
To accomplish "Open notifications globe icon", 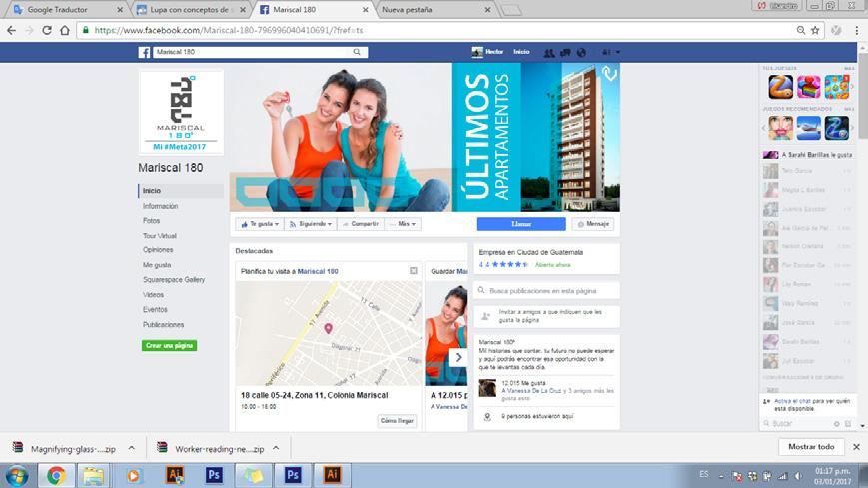I will coord(581,53).
